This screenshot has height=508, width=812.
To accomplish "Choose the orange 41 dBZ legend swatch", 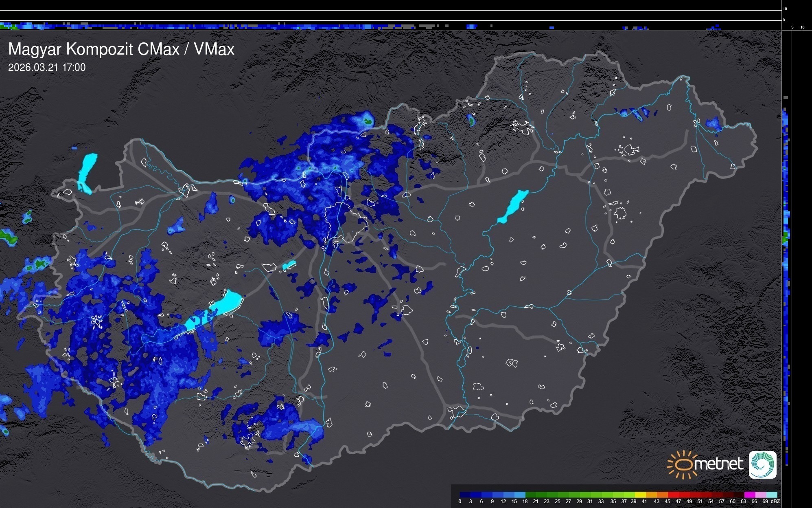I will click(x=651, y=495).
